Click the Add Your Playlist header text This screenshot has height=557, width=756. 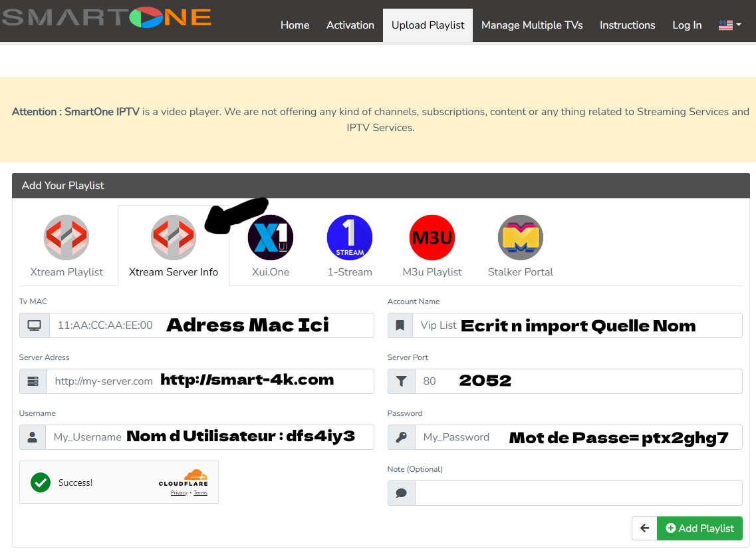pos(63,186)
